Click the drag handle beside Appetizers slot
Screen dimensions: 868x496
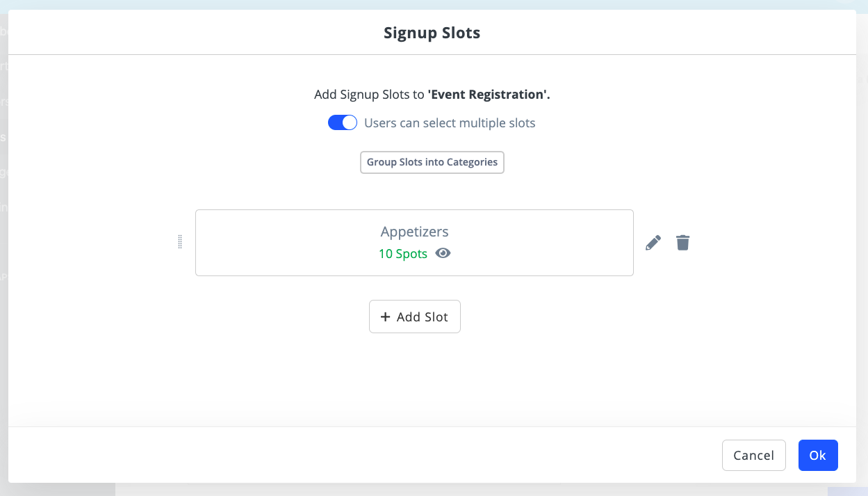180,242
